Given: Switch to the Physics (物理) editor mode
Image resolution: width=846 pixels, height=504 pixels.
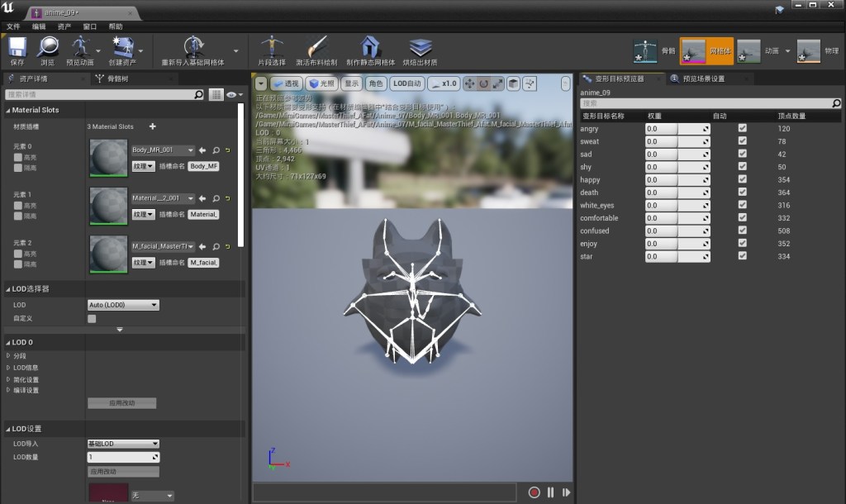Looking at the screenshot, I should [x=809, y=51].
